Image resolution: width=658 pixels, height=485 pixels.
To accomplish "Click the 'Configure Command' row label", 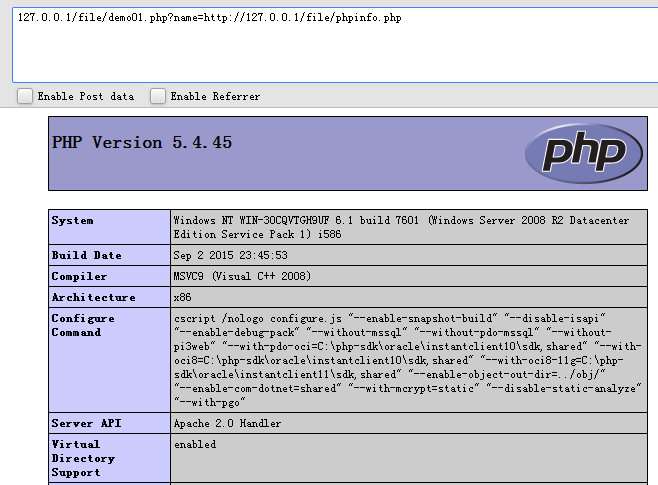I will tap(83, 325).
